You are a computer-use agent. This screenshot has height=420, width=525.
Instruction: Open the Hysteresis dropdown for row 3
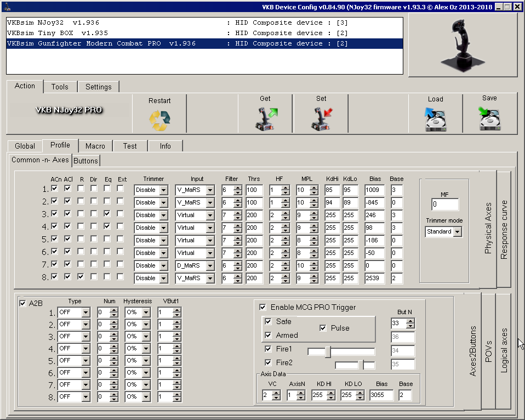[146, 337]
